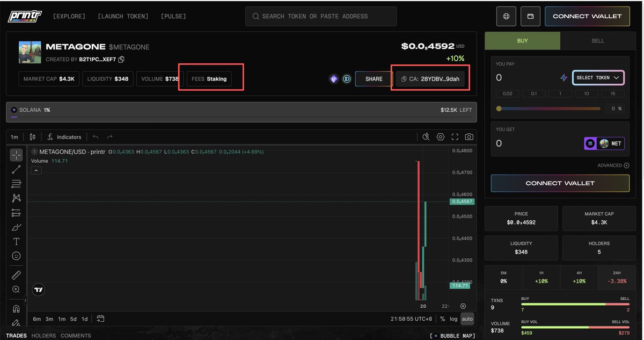644x340 pixels.
Task: Toggle the magnet snap mode
Action: 16,309
